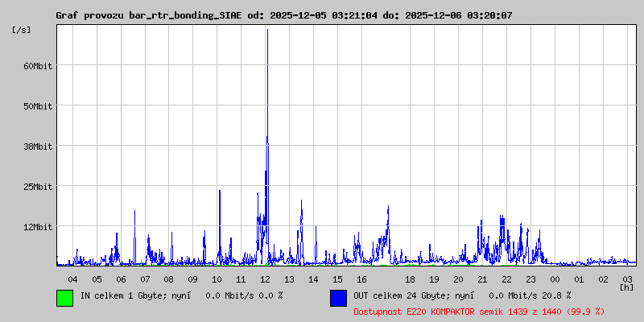Click the '[h]' unit label below the time axis

pos(626,287)
